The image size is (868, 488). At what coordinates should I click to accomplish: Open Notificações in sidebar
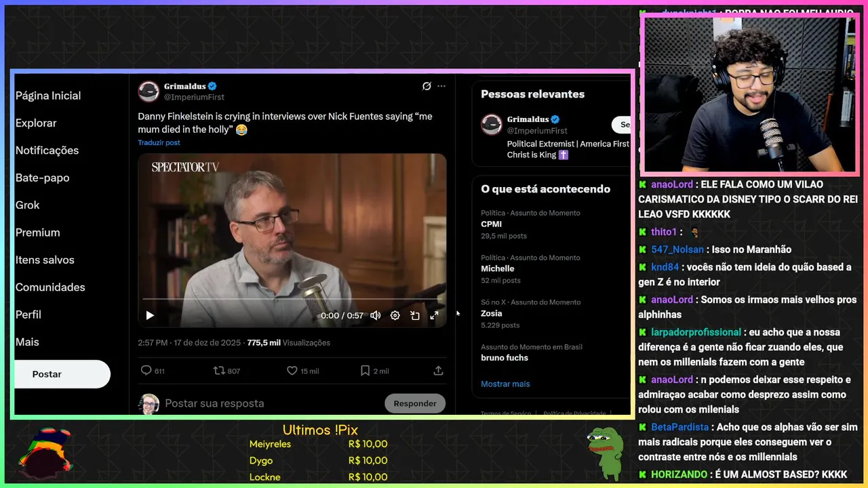(x=47, y=150)
